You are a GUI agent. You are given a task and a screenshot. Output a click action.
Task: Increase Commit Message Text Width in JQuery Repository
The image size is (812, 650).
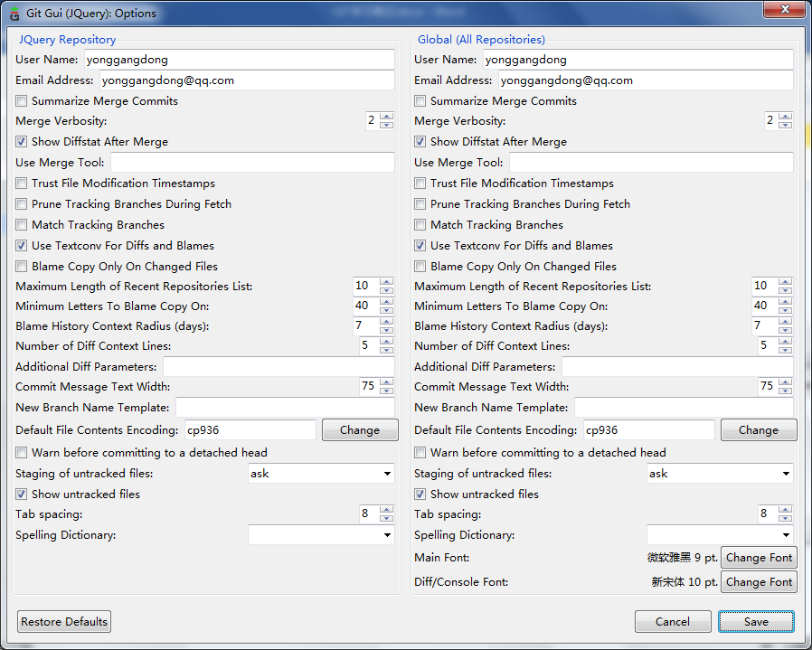[386, 382]
